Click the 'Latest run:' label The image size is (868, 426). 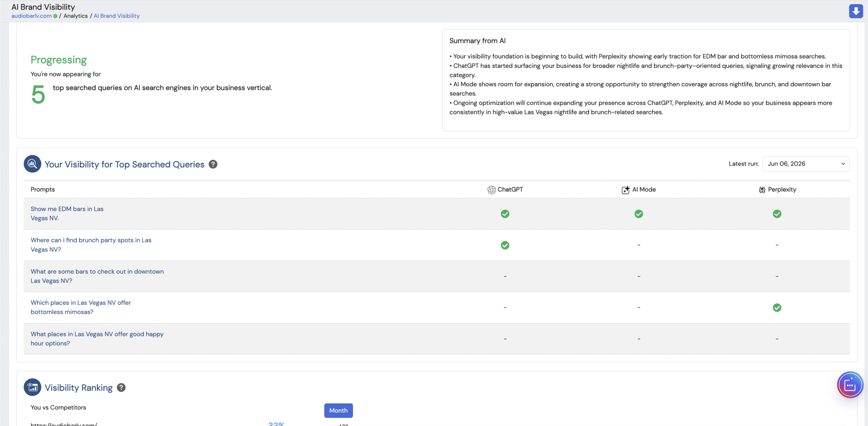tap(744, 164)
